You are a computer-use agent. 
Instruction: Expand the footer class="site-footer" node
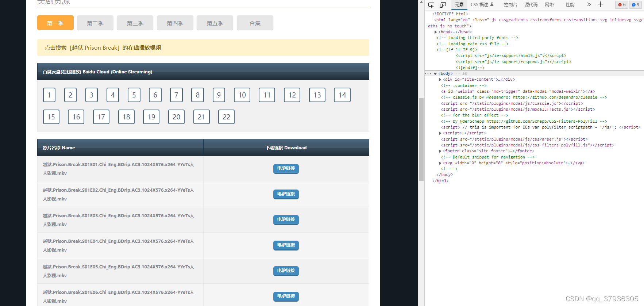click(x=440, y=151)
